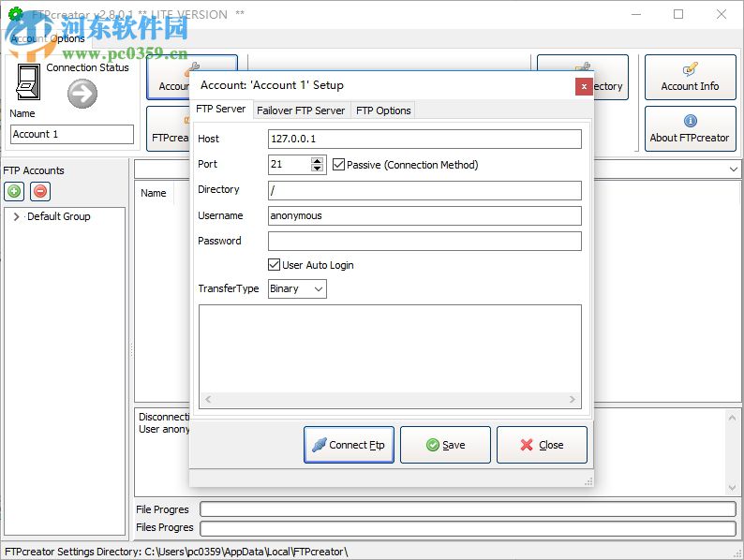This screenshot has height=560, width=744.
Task: Minimize the FTPcreator window
Action: (636, 14)
